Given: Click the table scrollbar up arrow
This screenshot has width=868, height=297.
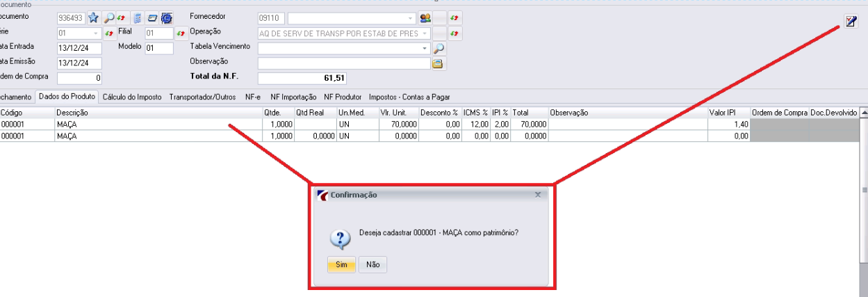Looking at the screenshot, I should [864, 112].
